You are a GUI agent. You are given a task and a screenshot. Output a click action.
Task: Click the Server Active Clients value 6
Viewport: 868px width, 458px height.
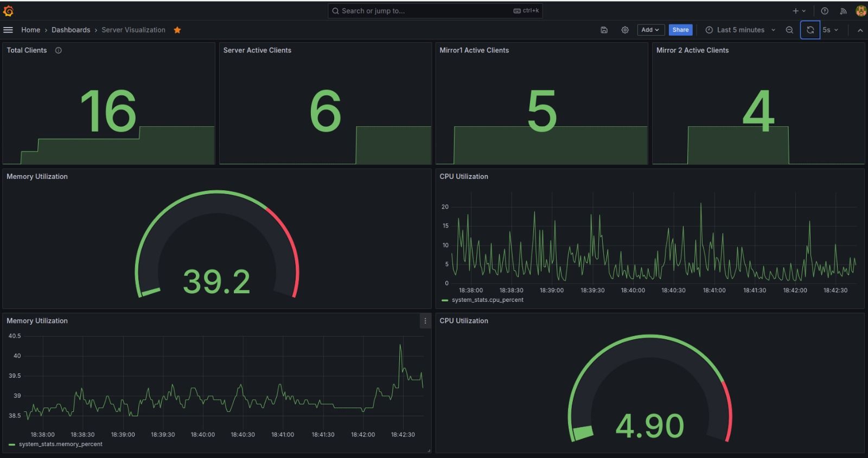pos(325,111)
